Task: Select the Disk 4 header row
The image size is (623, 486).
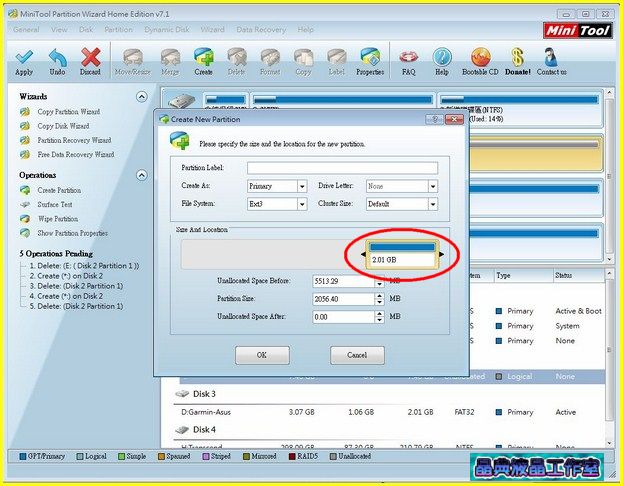Action: click(x=389, y=430)
